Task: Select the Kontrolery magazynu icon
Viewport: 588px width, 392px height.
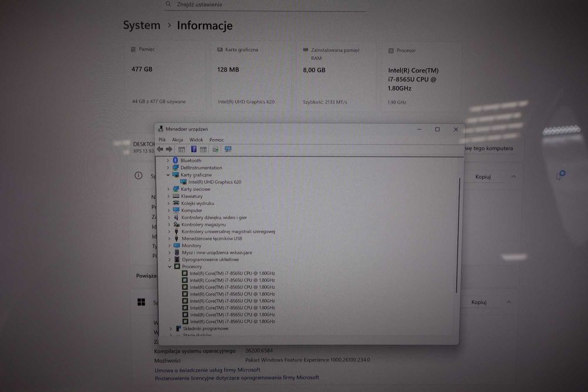Action: [176, 224]
